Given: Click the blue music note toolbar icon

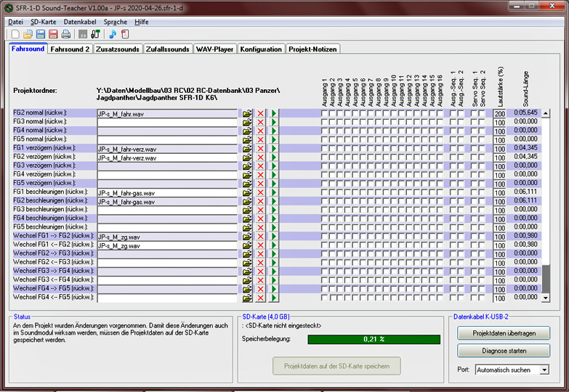Looking at the screenshot, I should click(113, 34).
